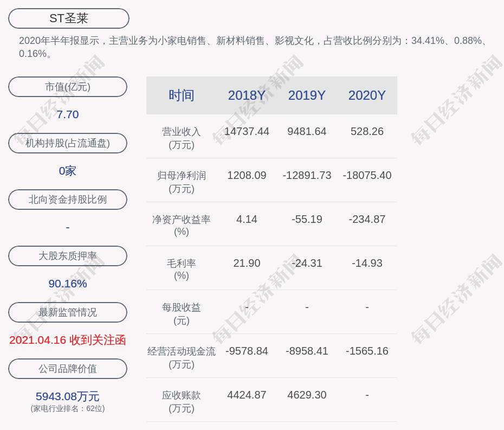504x430 pixels.
Task: Click the revenue cell 9481.64
Action: (x=307, y=132)
